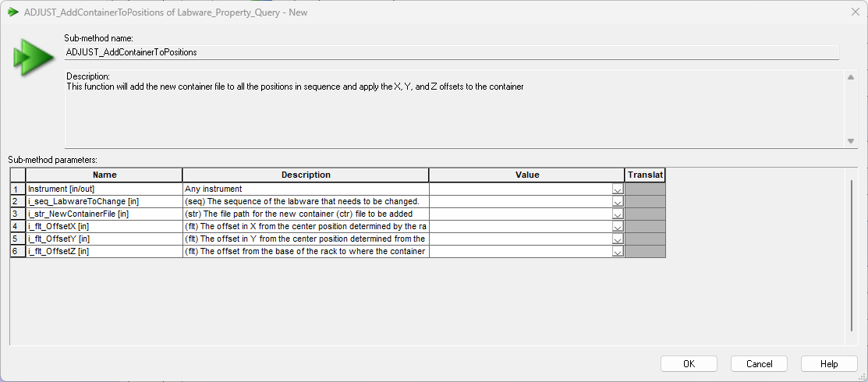
Task: Open the Instrument value dropdown
Action: 617,189
